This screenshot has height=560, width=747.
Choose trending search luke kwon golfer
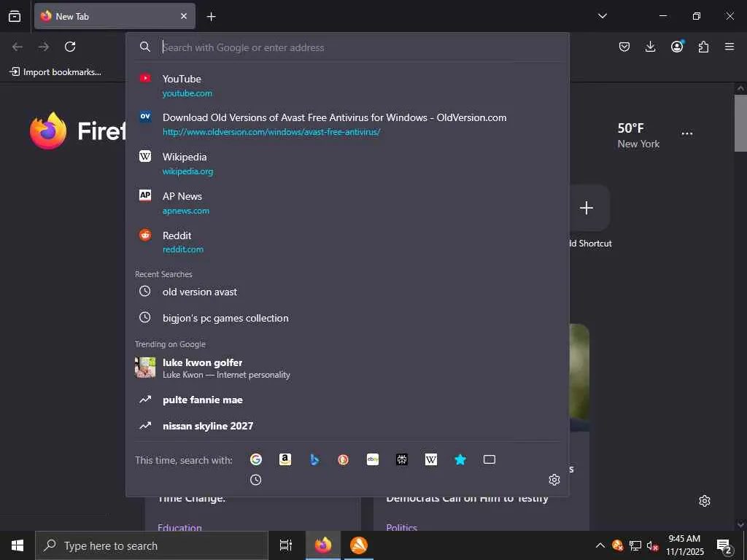coord(348,367)
